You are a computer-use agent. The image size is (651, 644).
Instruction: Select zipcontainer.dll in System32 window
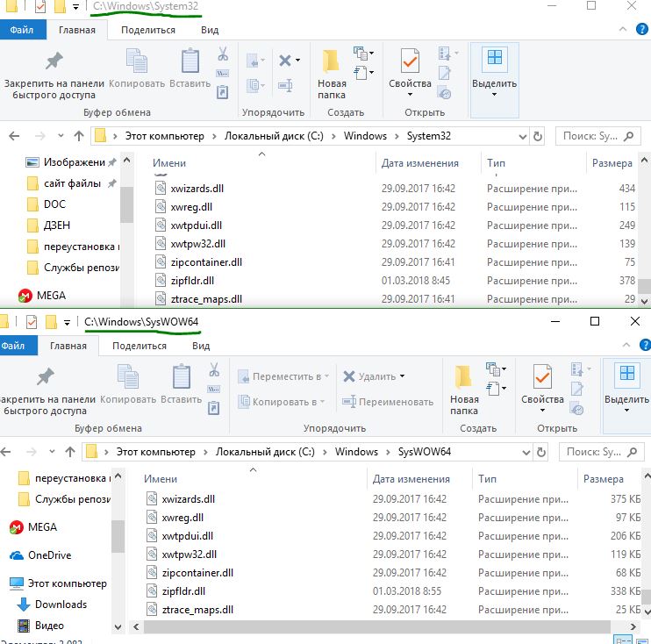click(206, 262)
